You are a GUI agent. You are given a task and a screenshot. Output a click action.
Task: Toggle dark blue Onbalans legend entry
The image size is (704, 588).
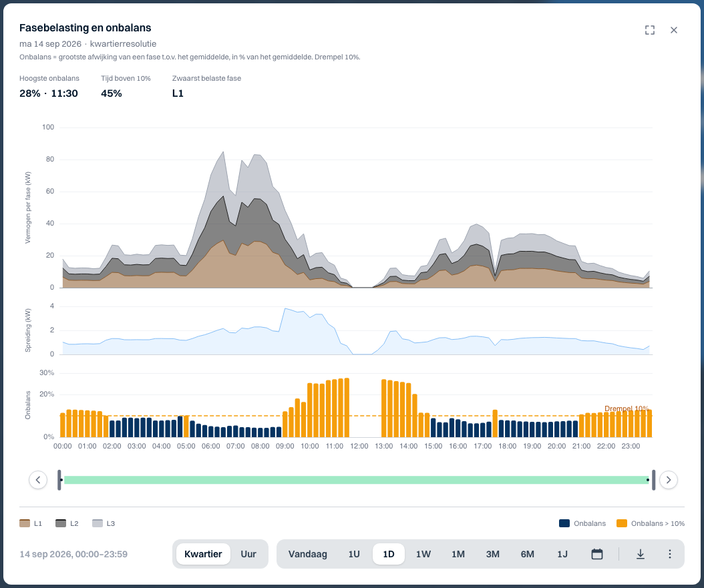[x=582, y=523]
